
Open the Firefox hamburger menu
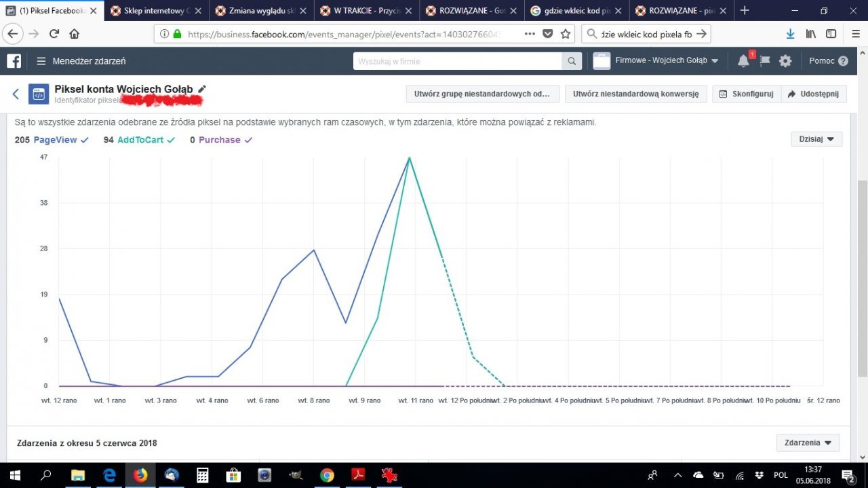(856, 34)
